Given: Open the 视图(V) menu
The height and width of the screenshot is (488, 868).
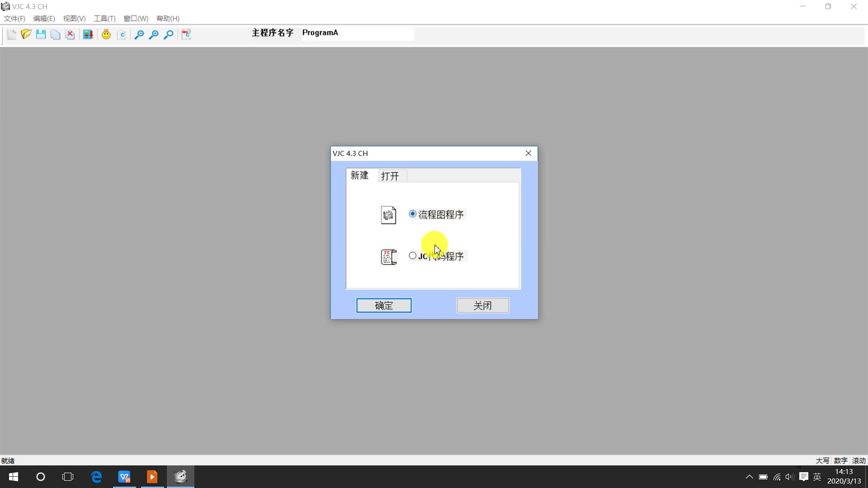Looking at the screenshot, I should (x=74, y=19).
